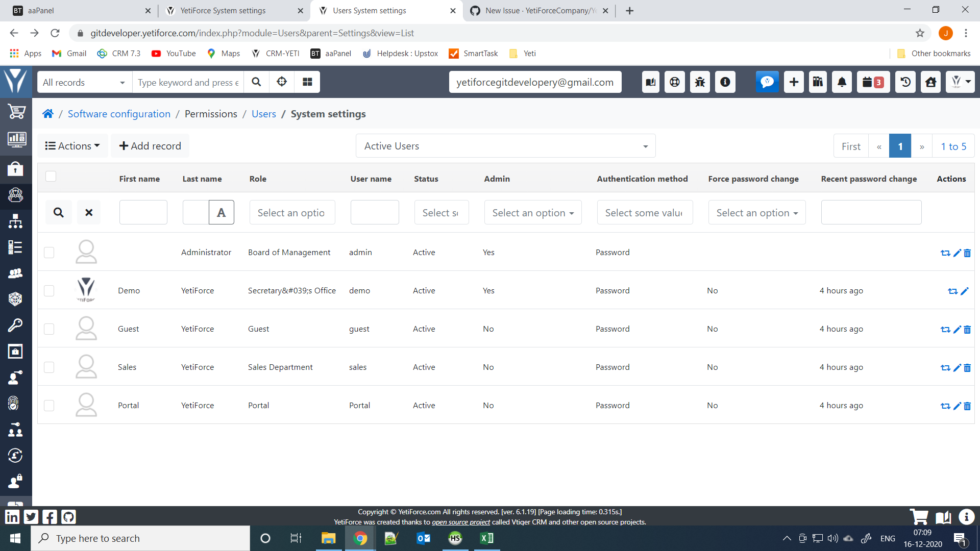980x551 pixels.
Task: Click the global search magnifier icon
Action: coord(256,82)
